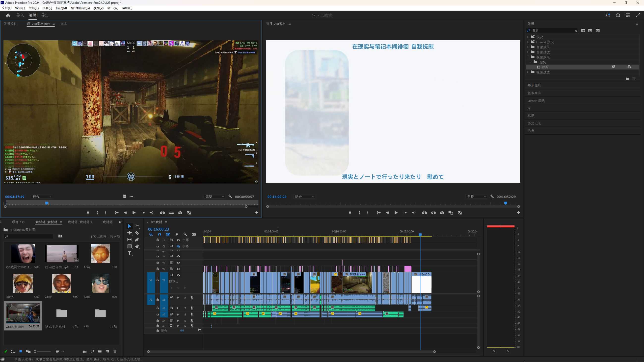Open timeline display settings wrench
Image resolution: width=644 pixels, height=362 pixels.
click(185, 234)
